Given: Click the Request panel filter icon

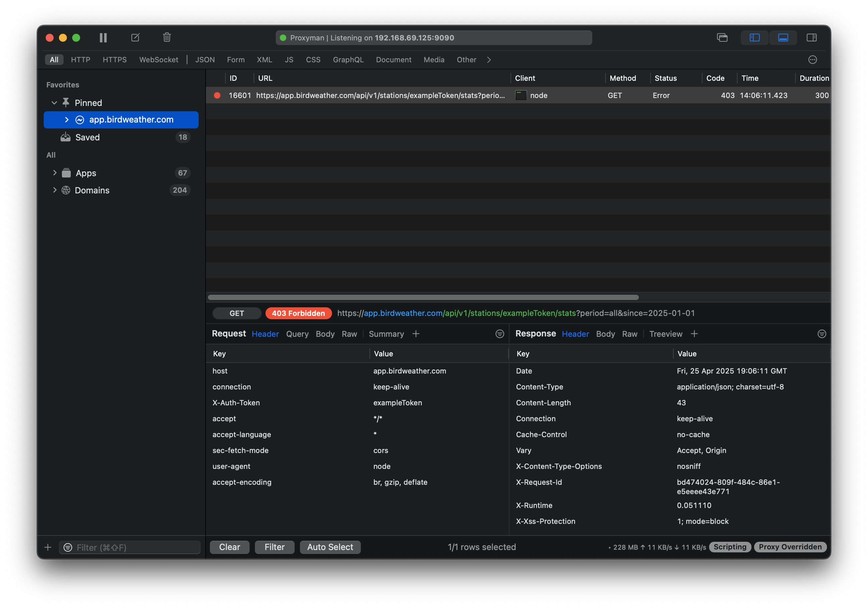Looking at the screenshot, I should click(500, 334).
